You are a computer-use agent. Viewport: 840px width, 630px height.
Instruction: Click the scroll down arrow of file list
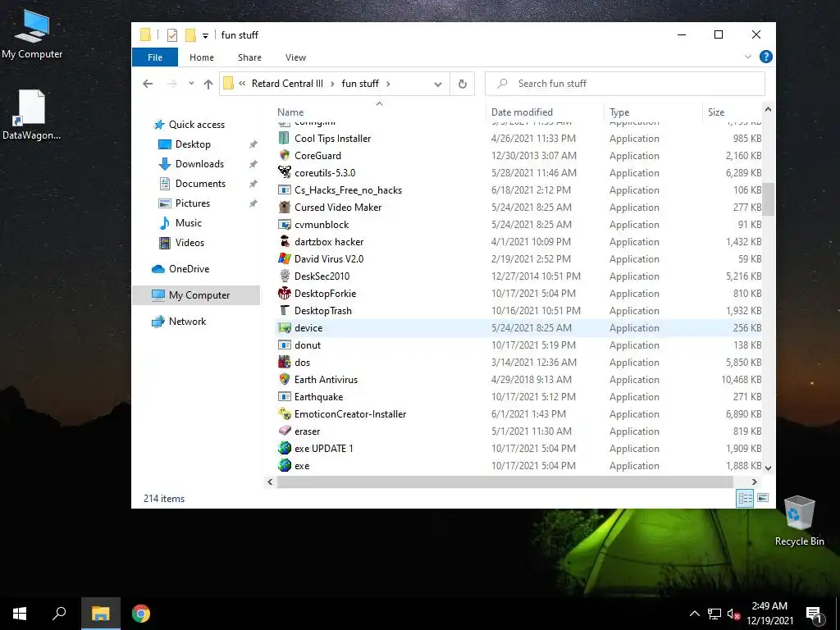click(768, 468)
